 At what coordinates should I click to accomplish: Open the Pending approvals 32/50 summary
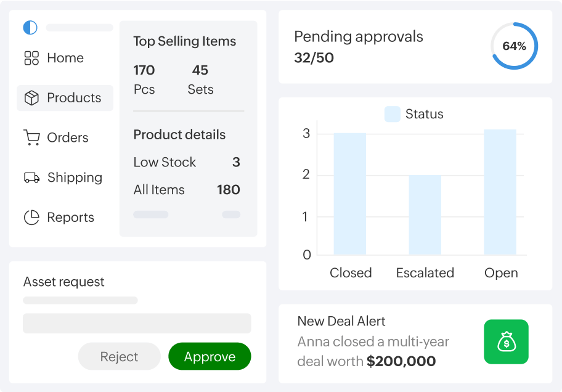[x=358, y=45]
